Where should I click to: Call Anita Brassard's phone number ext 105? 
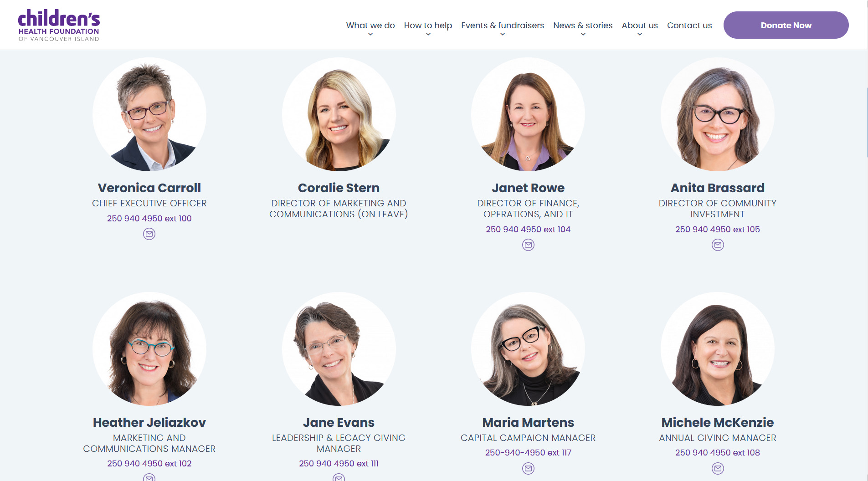(718, 230)
